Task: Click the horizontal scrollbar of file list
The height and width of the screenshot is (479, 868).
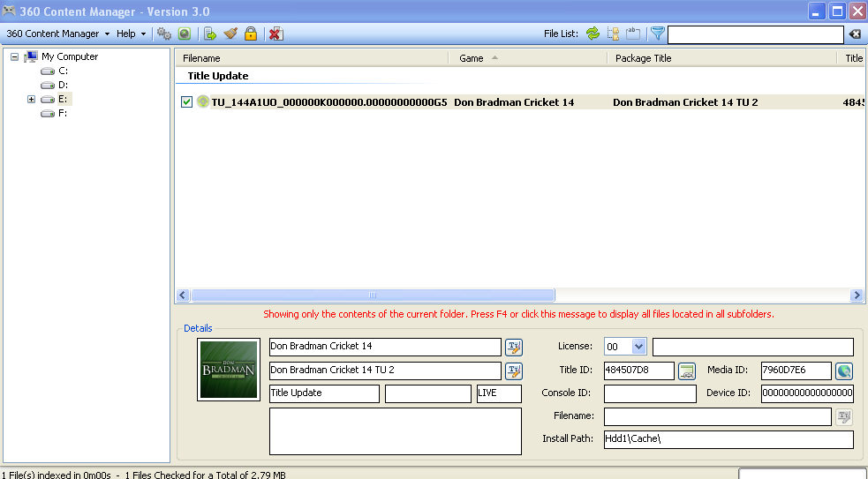Action: point(373,296)
